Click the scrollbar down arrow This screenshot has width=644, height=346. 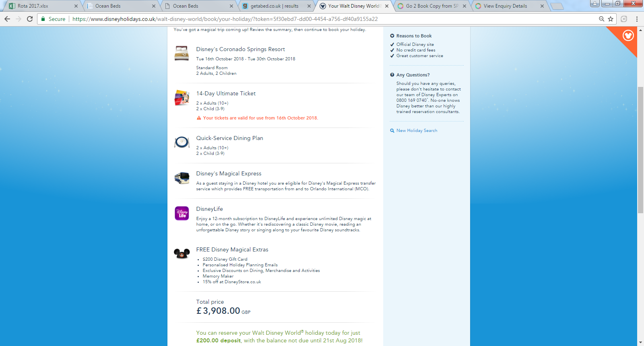(640, 343)
